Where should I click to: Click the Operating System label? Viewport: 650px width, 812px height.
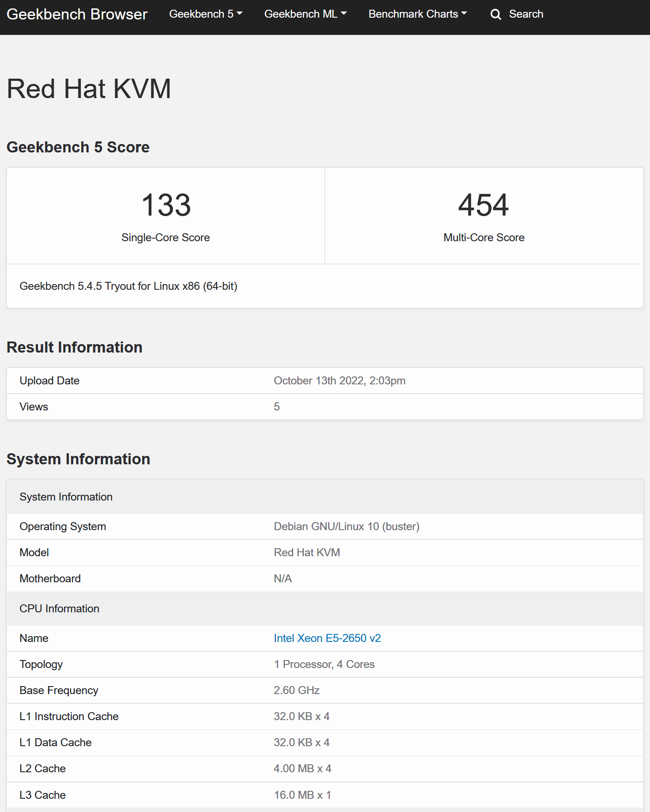click(63, 527)
